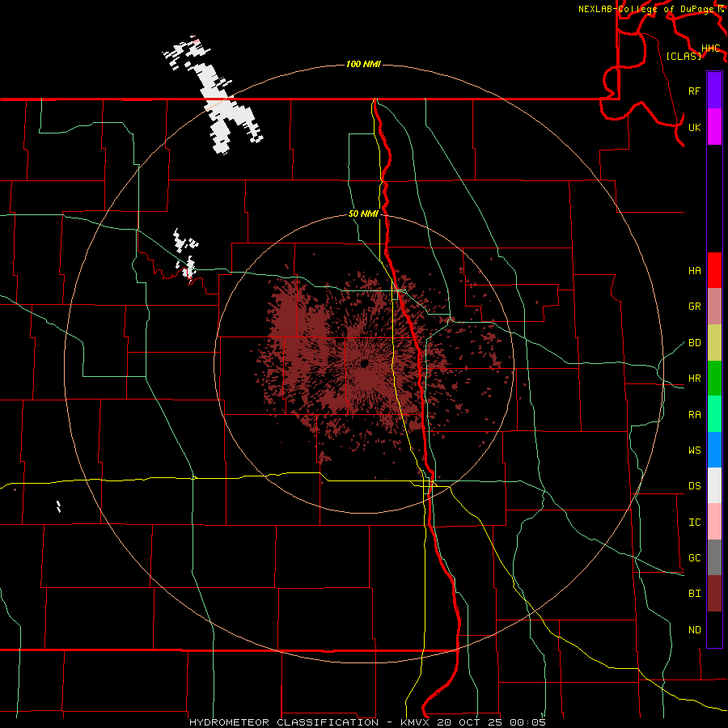728x728 pixels.
Task: Click the 50 NMI range ring label
Action: tap(363, 214)
